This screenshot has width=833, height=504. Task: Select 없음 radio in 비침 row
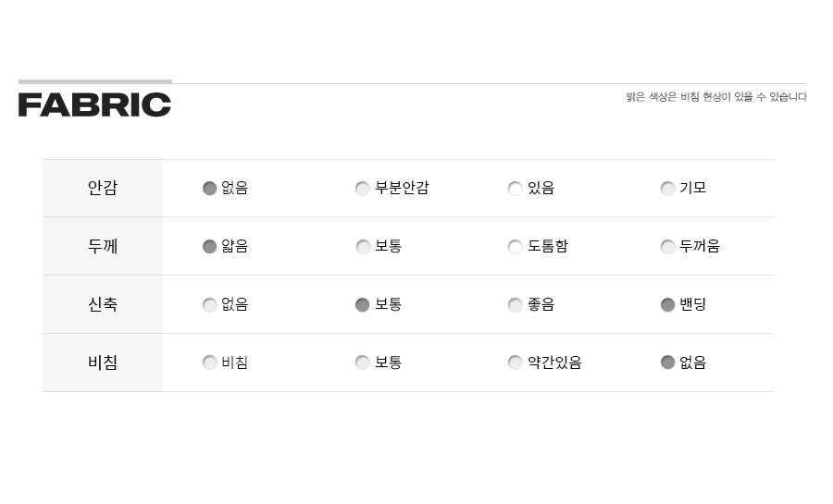[x=667, y=363]
